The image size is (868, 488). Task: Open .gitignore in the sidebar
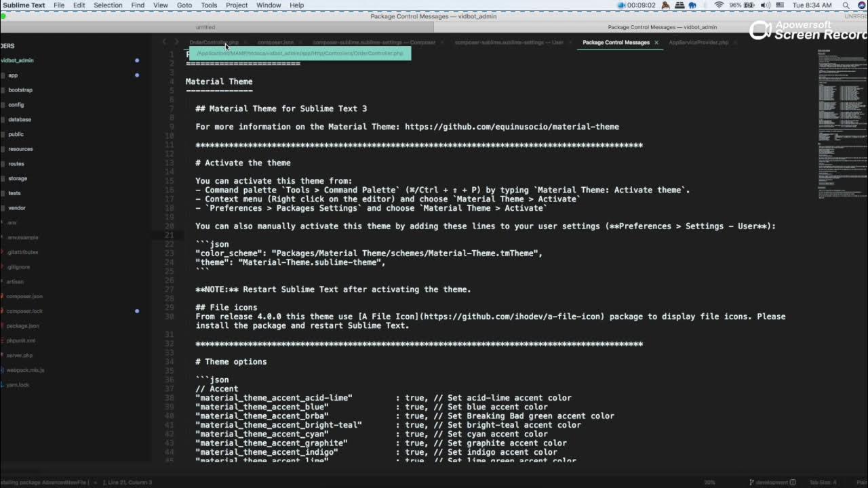tap(19, 267)
